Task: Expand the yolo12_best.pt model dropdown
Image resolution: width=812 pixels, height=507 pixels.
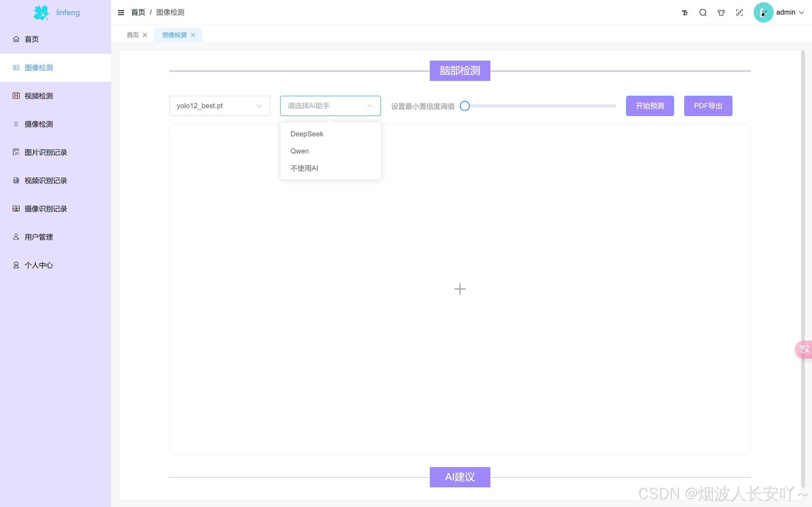Action: tap(220, 106)
